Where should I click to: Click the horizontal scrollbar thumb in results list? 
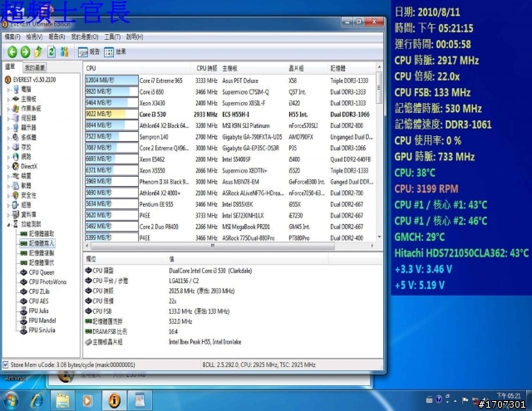tap(213, 246)
